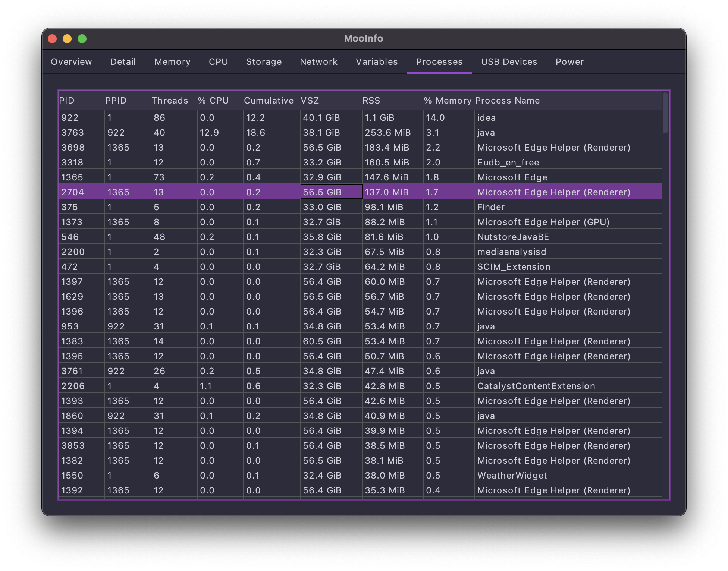Select java process with PID 3761
This screenshot has height=571, width=728.
(360, 371)
